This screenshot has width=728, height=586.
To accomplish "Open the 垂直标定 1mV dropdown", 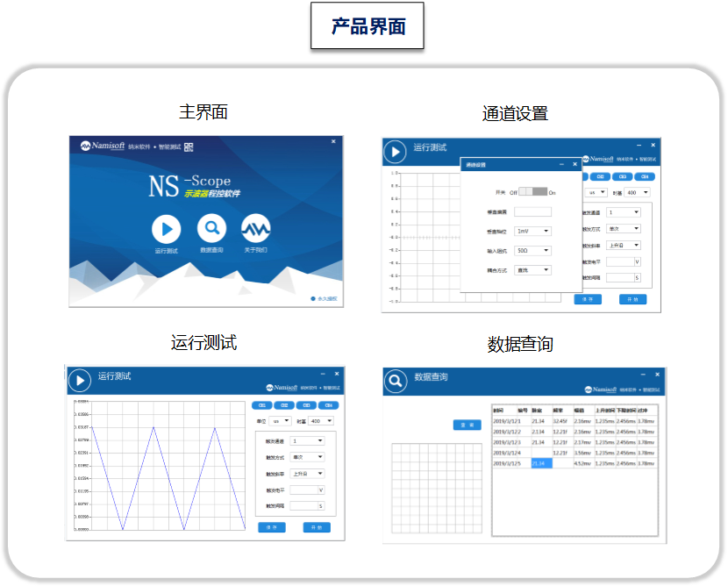I will pos(534,229).
